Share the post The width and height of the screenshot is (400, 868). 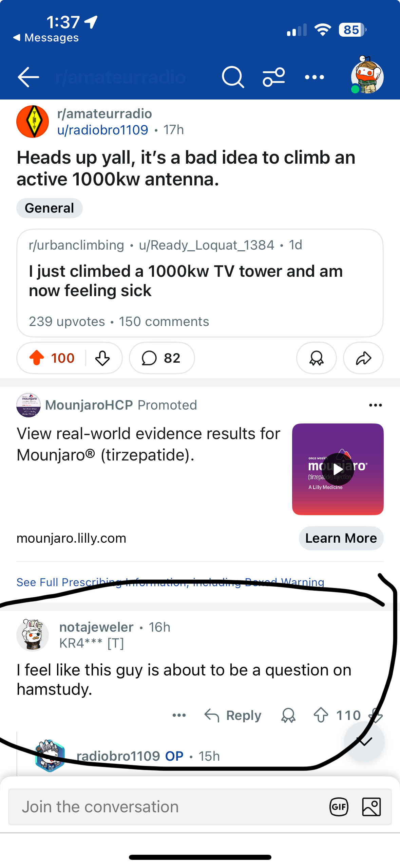pos(363,358)
